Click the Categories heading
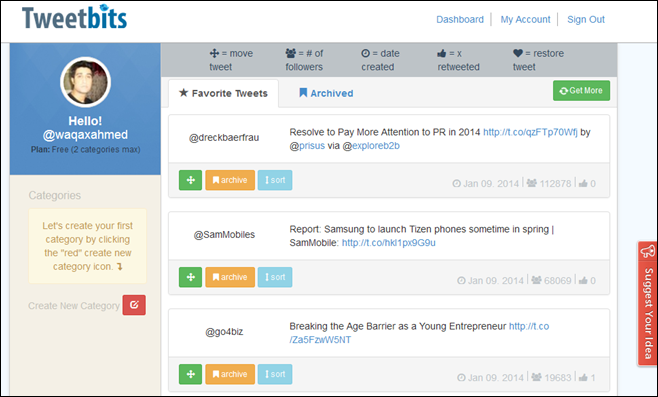This screenshot has width=658, height=397. point(55,196)
